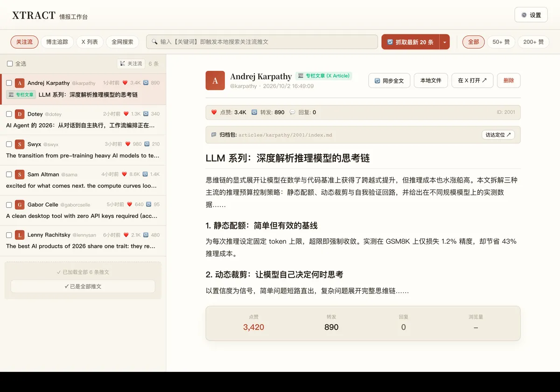Viewport: 560px width, 392px height.
Task: Click Sam Altman avatar in list
Action: coord(20,175)
